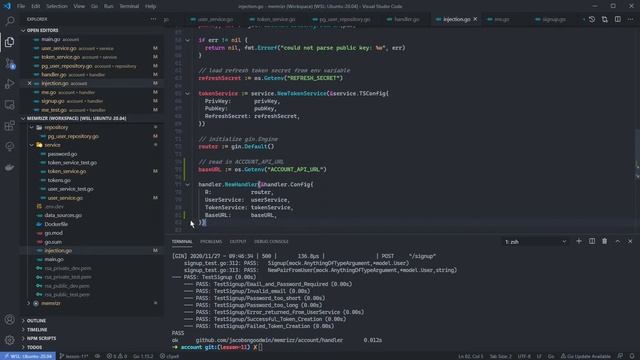The height and width of the screenshot is (360, 640).
Task: Fold the handler.NewHandler code block
Action: (188, 184)
